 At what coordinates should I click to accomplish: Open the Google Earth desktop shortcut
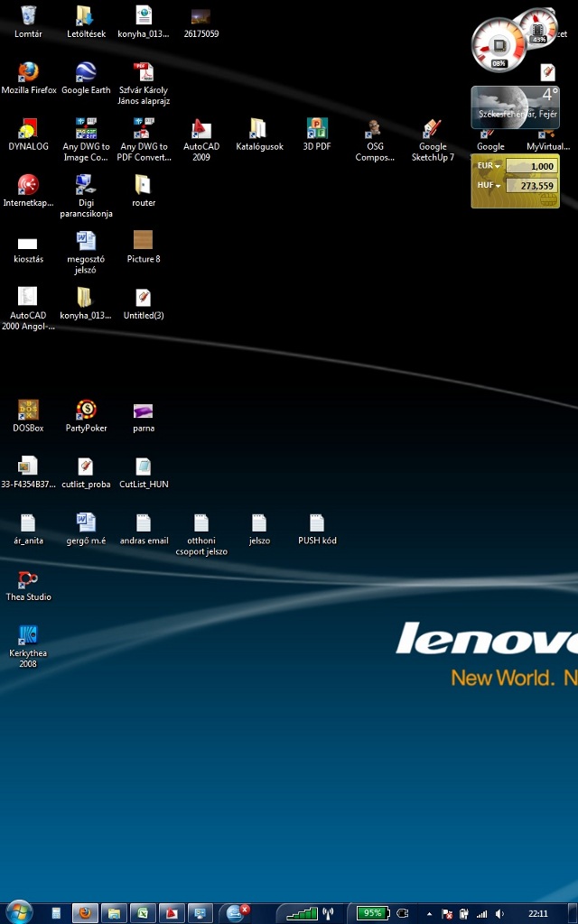[x=86, y=78]
